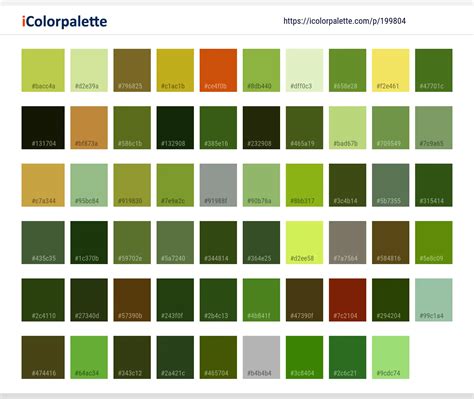Viewport: 474px width, 399px height.
Task: Select the #7e9a2c swatch
Action: coord(175,185)
